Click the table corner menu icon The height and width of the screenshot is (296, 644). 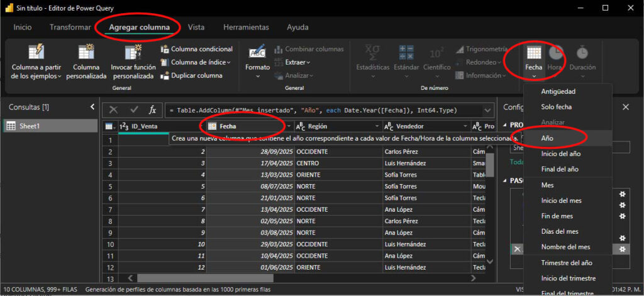[109, 126]
